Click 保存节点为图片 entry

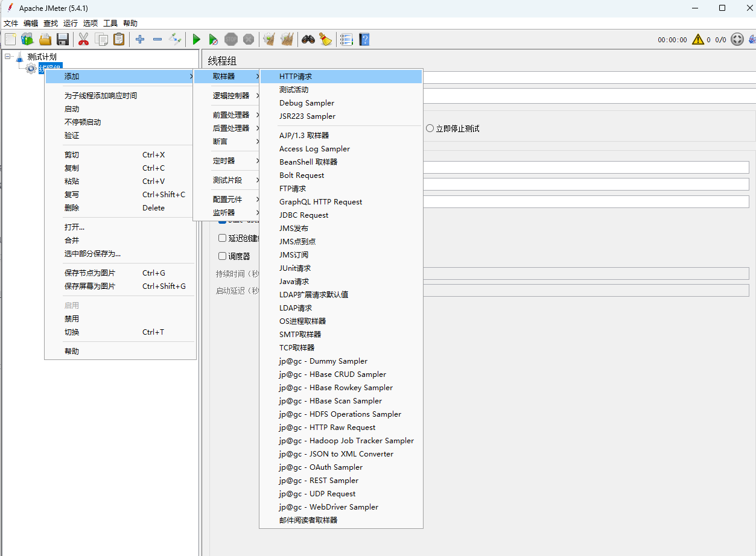pos(120,273)
